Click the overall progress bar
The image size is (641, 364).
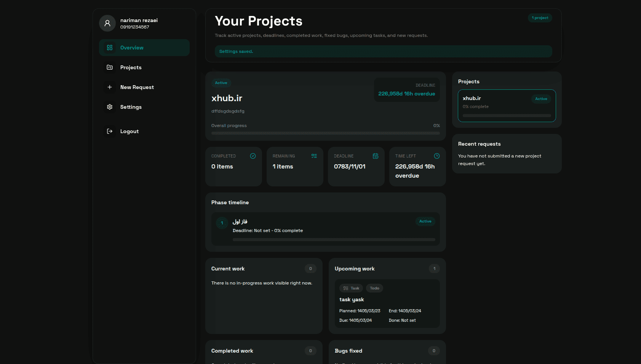tap(326, 133)
